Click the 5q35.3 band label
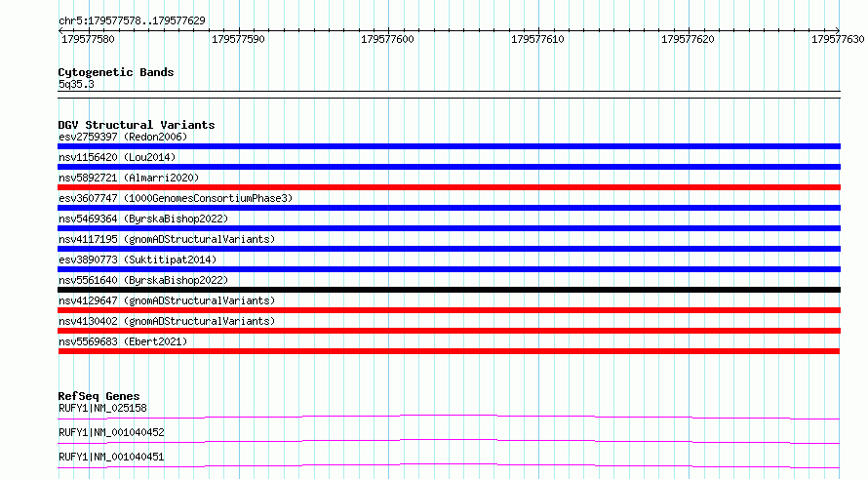868x479 pixels. (76, 84)
